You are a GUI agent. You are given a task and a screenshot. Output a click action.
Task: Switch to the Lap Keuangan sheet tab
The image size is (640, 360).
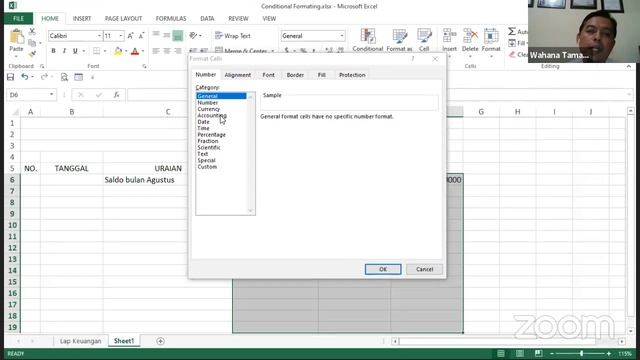click(x=80, y=341)
